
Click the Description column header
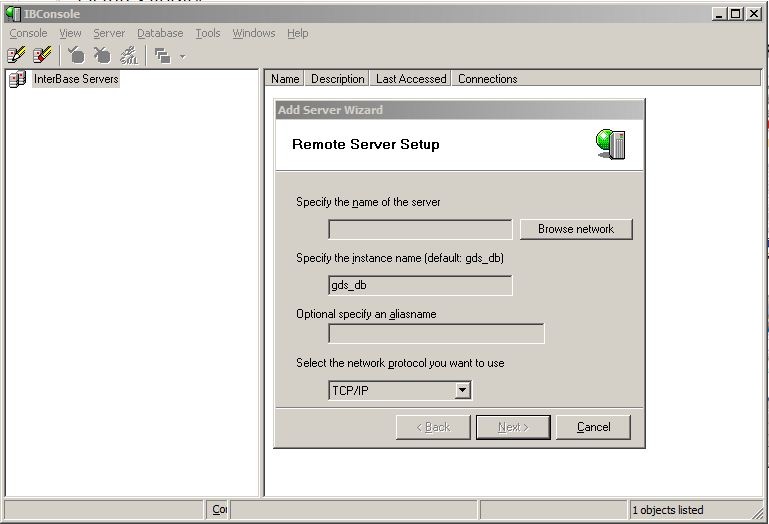[337, 79]
